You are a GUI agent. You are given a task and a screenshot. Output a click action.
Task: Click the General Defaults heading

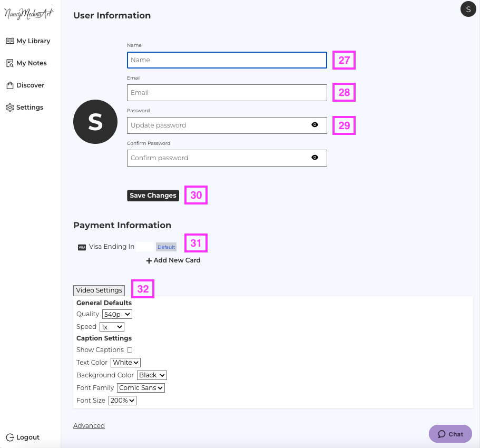[x=104, y=303]
